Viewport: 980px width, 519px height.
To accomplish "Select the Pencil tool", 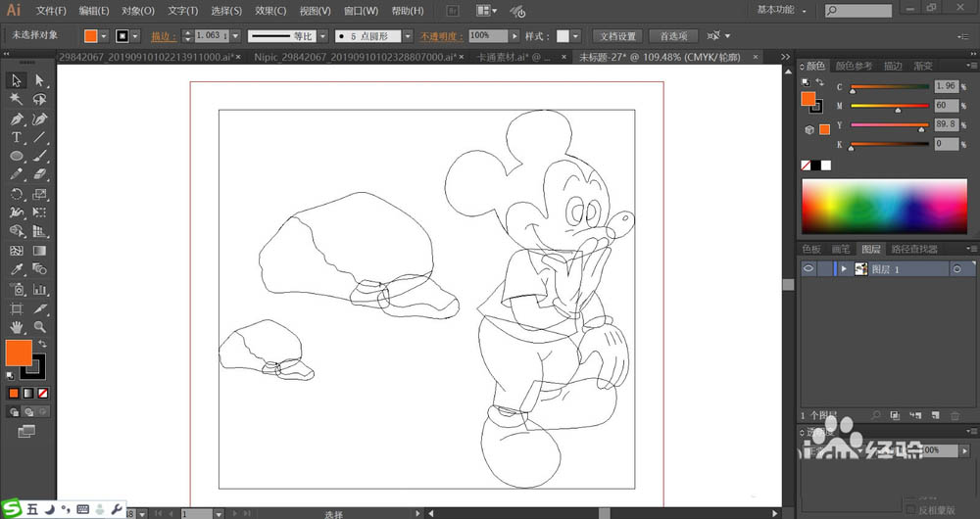I will point(17,175).
